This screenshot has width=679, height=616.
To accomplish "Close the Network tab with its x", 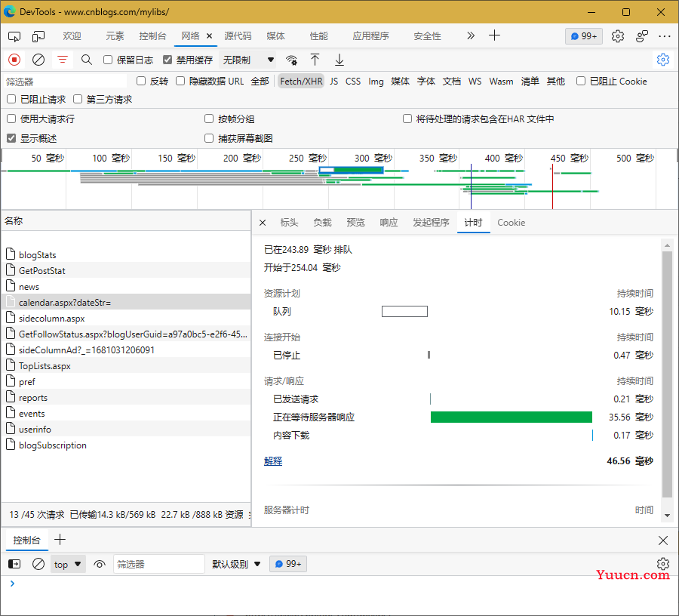I will pyautogui.click(x=209, y=36).
